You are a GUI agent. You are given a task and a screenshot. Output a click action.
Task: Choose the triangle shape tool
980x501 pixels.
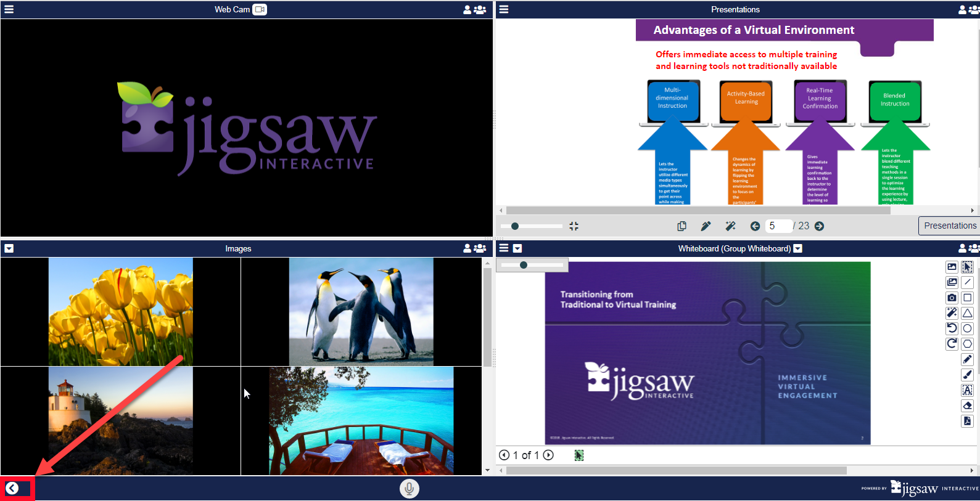[967, 313]
